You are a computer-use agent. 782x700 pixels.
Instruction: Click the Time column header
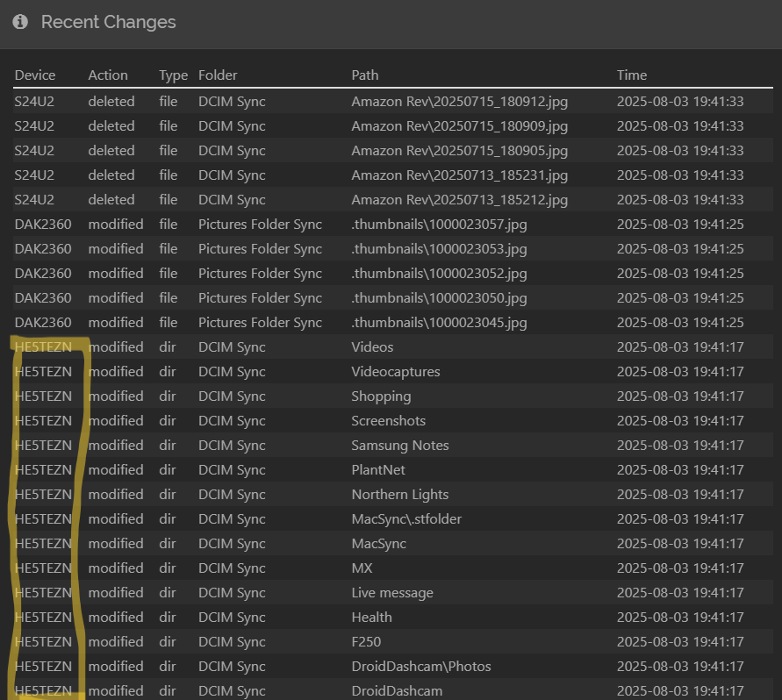click(x=631, y=75)
